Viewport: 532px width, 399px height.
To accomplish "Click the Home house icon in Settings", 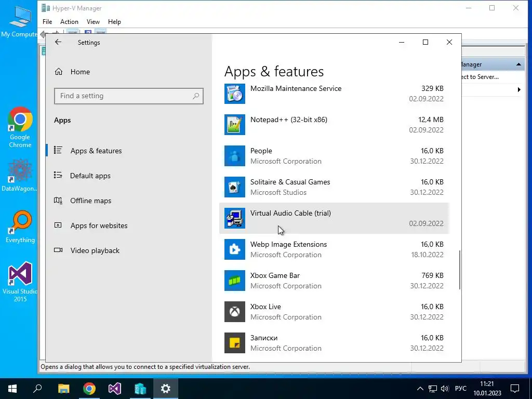I will pos(59,72).
